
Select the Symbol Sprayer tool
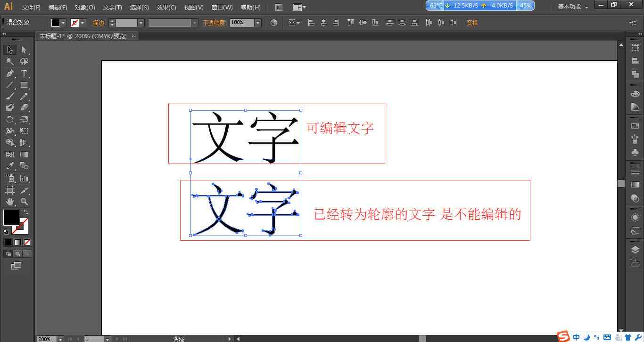[x=10, y=179]
